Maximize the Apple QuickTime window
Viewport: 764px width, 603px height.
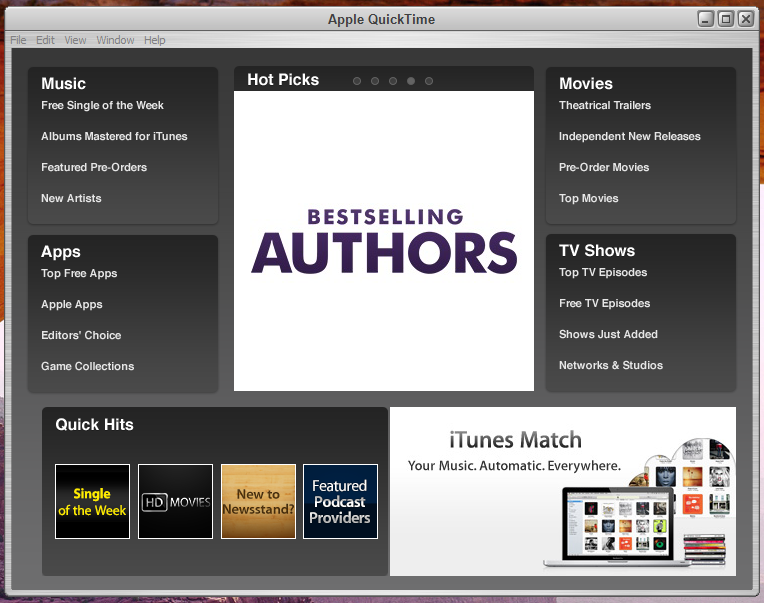[x=726, y=19]
